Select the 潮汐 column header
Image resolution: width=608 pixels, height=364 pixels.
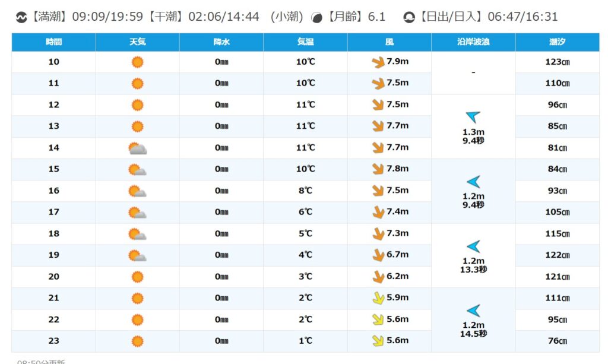[x=557, y=42]
